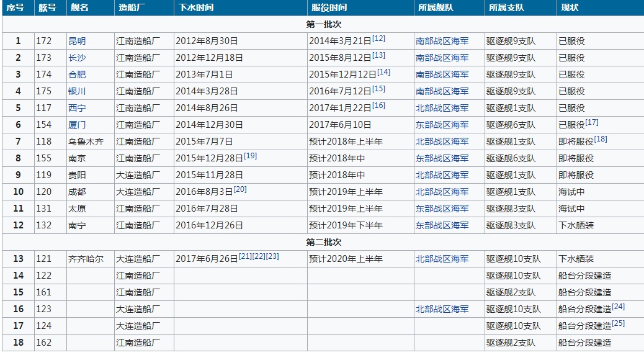Follow citation [20] after 2016年8月3日
Screen dimensions: 644x355
[x=240, y=189]
